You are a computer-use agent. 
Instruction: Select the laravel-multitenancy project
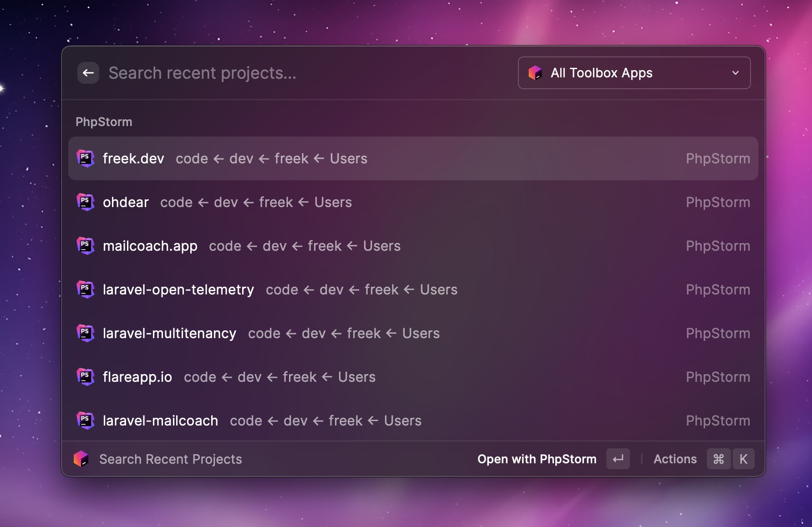tap(413, 333)
